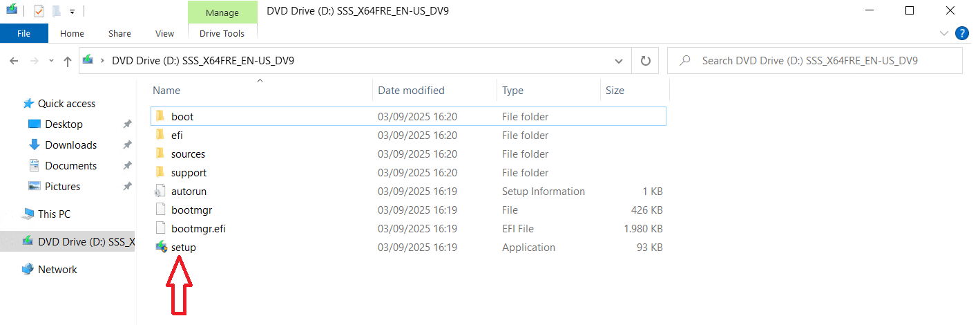Sort by the Date modified column header
Screen dimensions: 980x325
pyautogui.click(x=411, y=91)
